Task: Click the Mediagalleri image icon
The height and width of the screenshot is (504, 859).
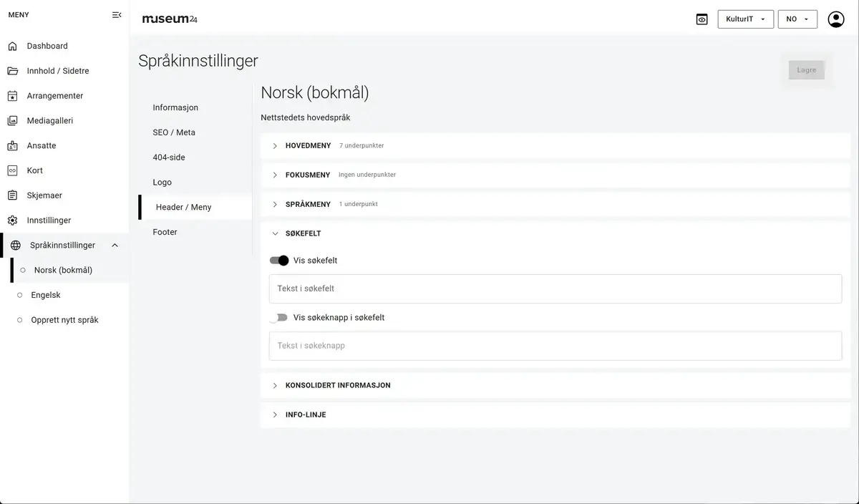Action: [x=12, y=121]
